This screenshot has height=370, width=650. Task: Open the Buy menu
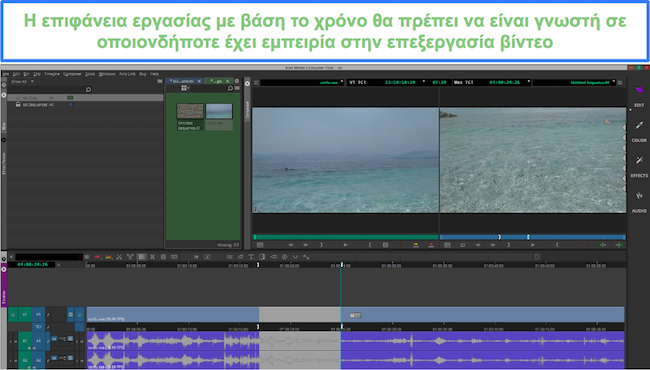tap(143, 74)
